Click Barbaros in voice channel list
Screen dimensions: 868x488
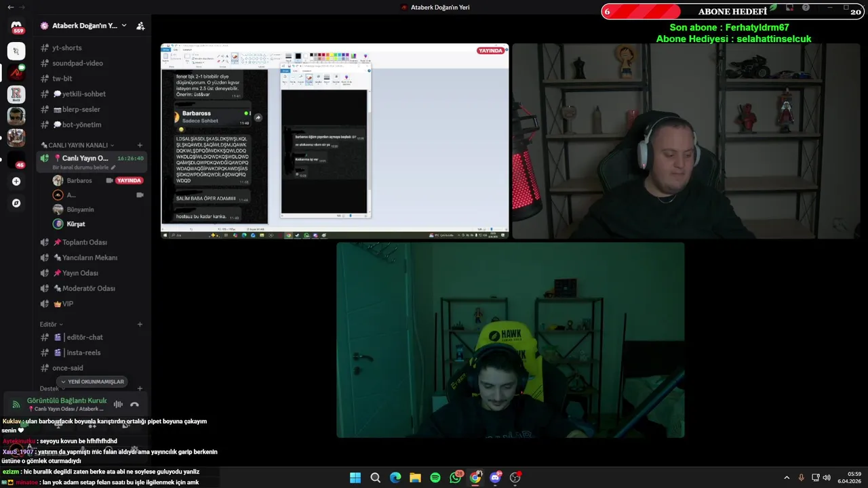[79, 180]
